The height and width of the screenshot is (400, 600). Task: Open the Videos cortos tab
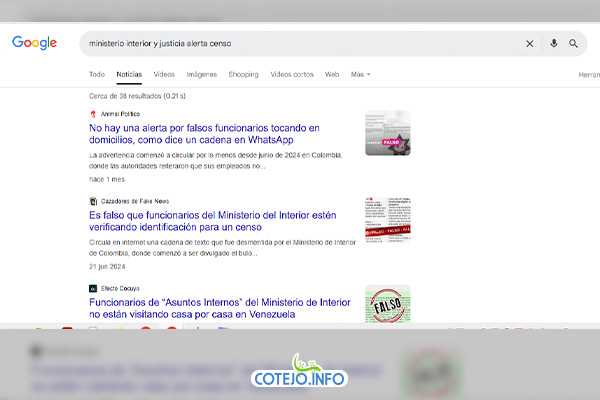(292, 74)
